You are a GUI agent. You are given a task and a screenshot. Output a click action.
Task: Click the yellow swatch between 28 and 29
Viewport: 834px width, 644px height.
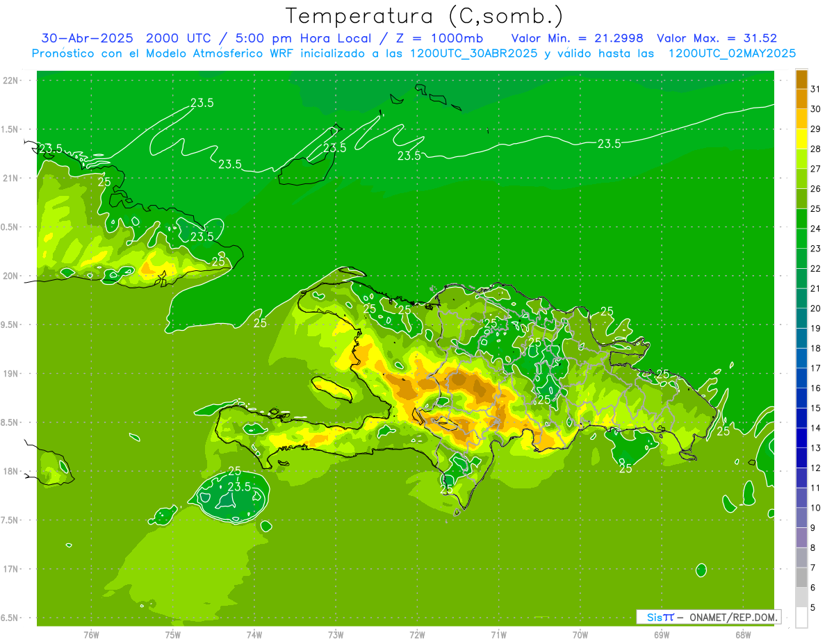coord(801,139)
